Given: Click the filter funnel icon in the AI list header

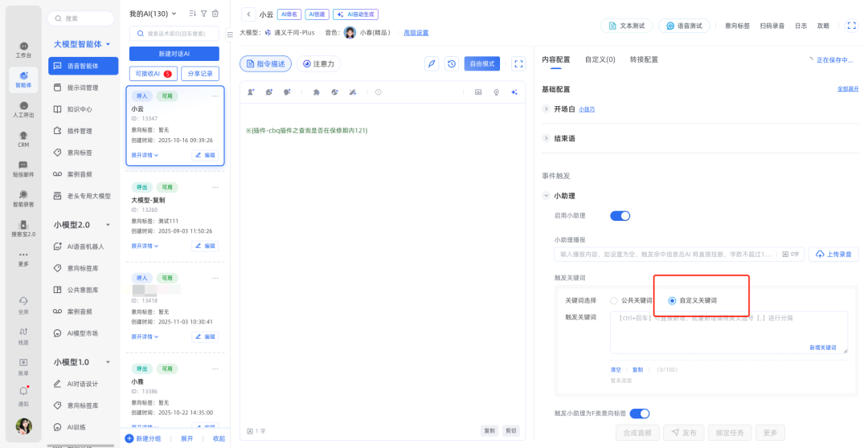Looking at the screenshot, I should (203, 14).
